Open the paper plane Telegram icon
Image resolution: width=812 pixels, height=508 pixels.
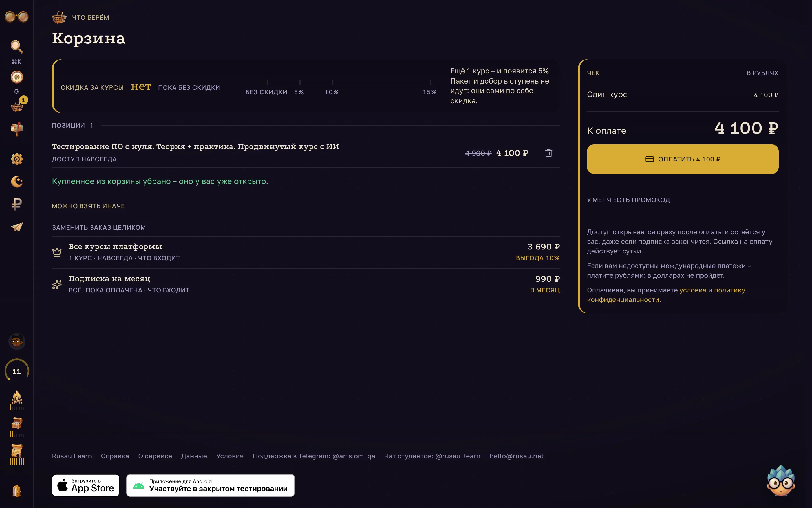pos(17,227)
